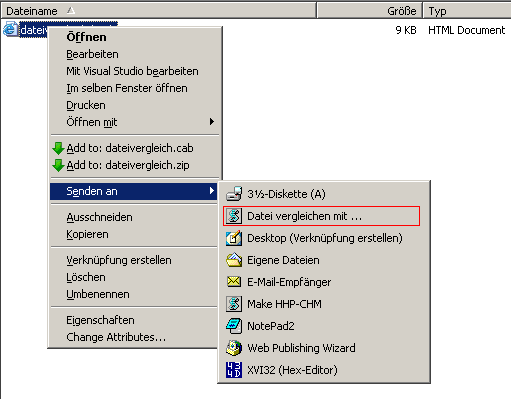Choose Drucken from the context menu
This screenshot has height=399, width=511.
[135, 105]
